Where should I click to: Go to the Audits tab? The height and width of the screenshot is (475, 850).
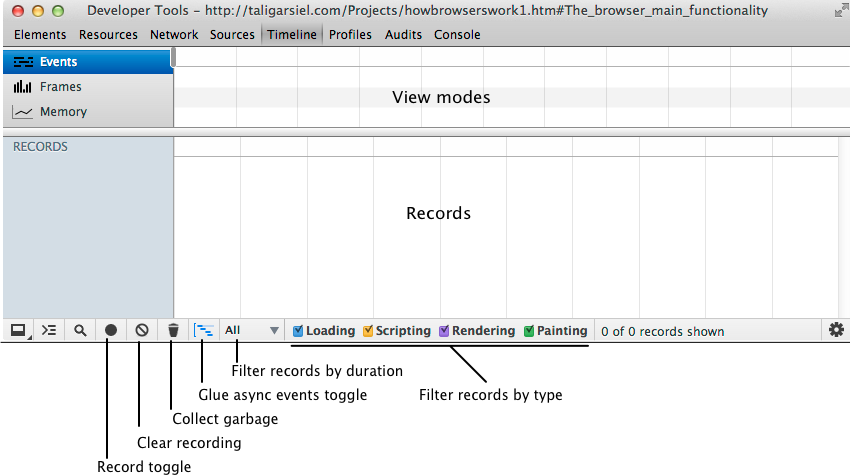tap(403, 35)
